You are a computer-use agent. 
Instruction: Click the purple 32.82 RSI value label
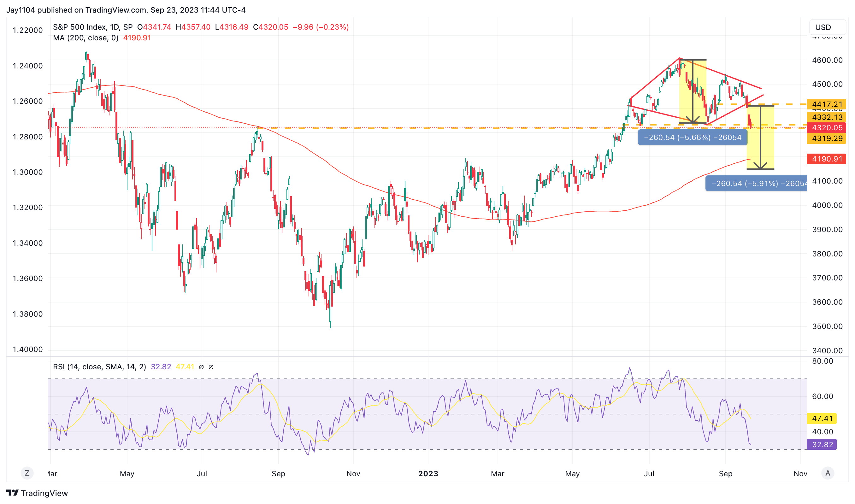coord(822,445)
